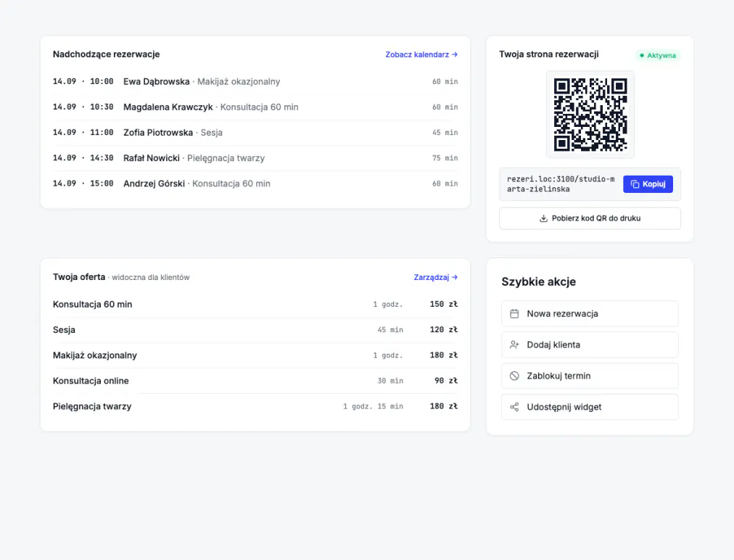Open Andrzej Górski reservation row
Screen dimensions: 734x560
[255, 184]
